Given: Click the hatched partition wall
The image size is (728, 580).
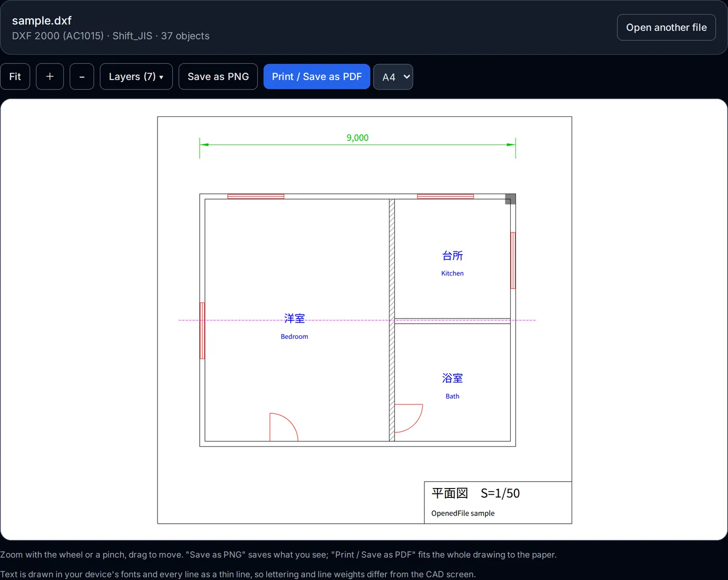Looking at the screenshot, I should click(392, 320).
